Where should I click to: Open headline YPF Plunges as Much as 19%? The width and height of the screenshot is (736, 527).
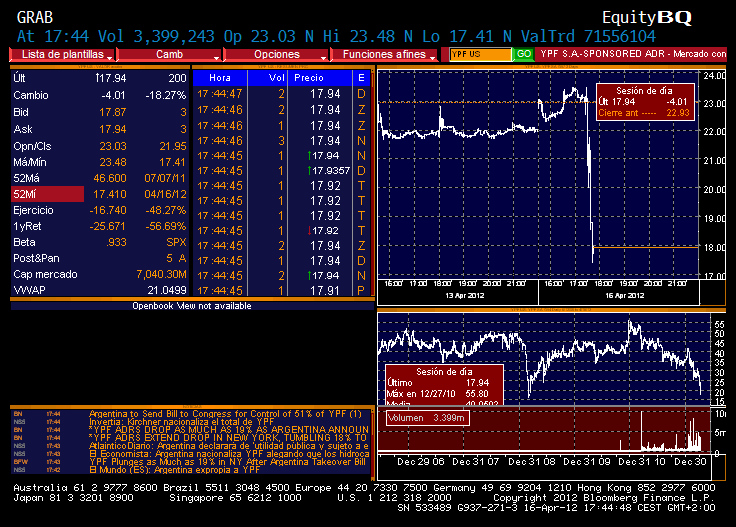click(229, 462)
